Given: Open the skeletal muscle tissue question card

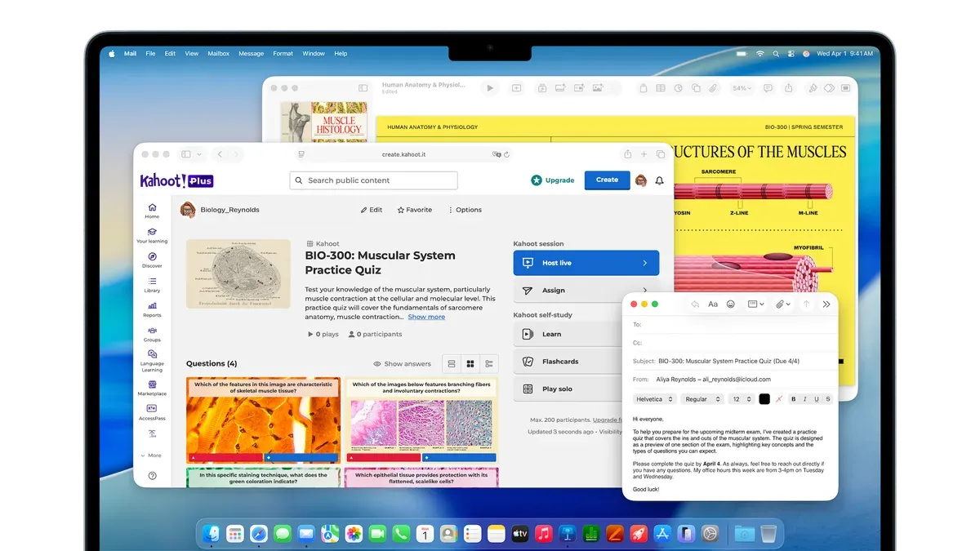Looking at the screenshot, I should point(263,420).
